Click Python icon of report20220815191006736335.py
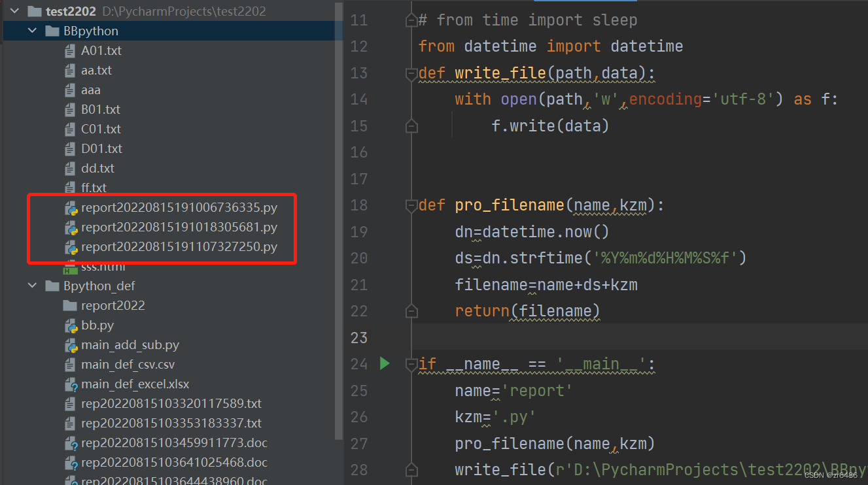 (71, 209)
